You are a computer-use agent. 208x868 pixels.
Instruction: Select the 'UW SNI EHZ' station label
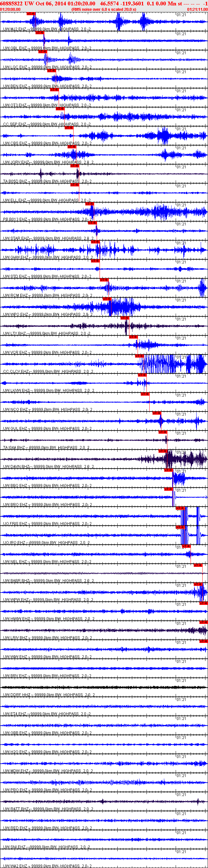point(14,848)
